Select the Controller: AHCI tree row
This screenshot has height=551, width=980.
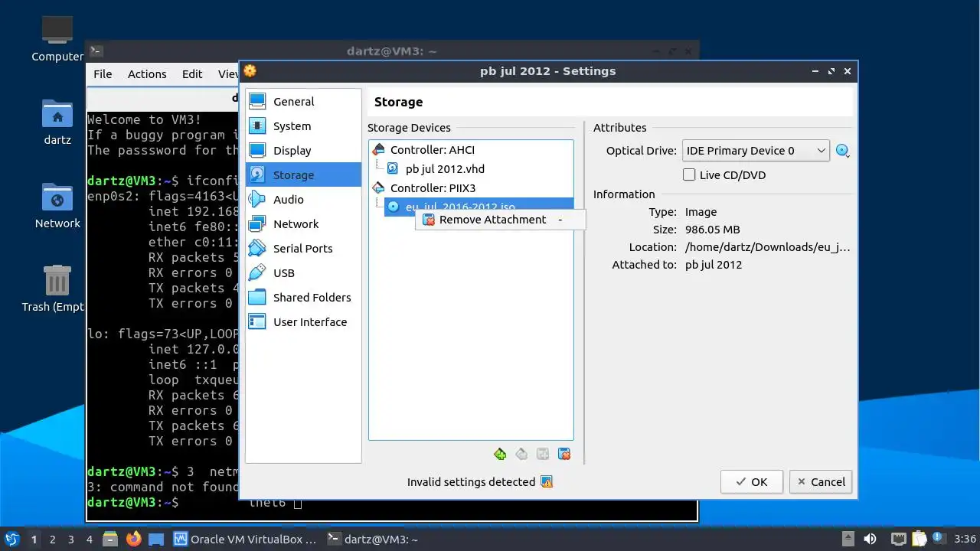(x=471, y=149)
